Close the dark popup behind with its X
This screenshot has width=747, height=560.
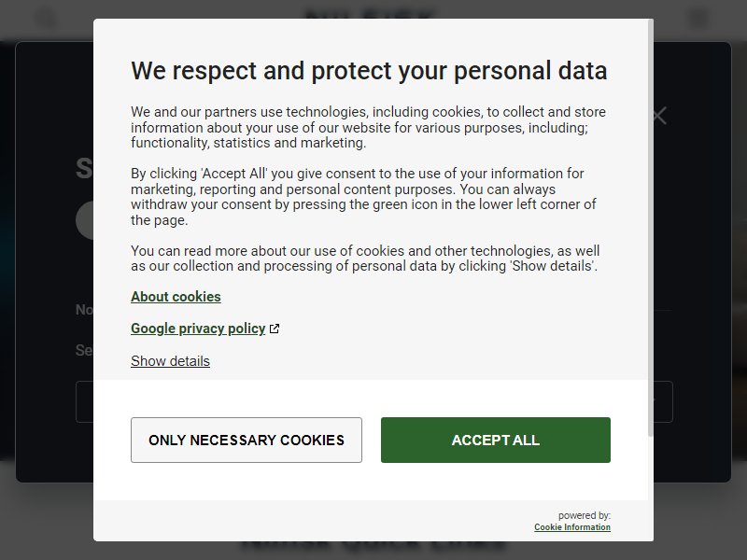(x=659, y=116)
